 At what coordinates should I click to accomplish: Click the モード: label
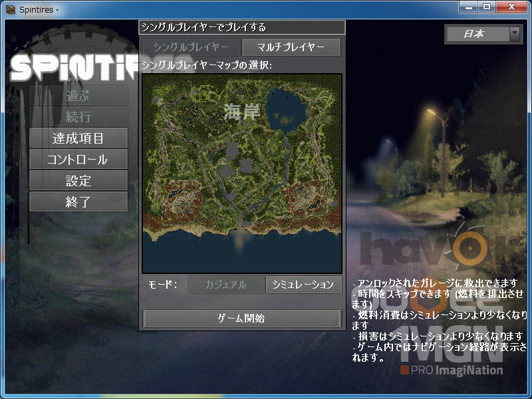tap(163, 285)
